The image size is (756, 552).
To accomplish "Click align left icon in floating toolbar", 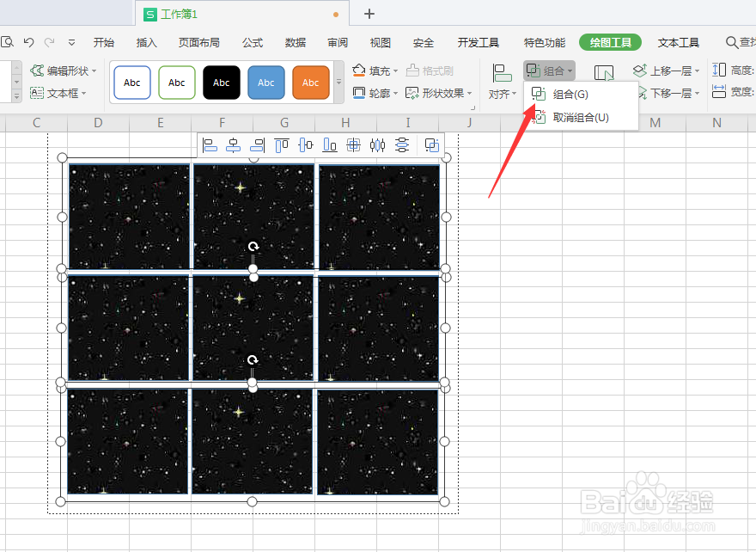I will click(x=210, y=144).
